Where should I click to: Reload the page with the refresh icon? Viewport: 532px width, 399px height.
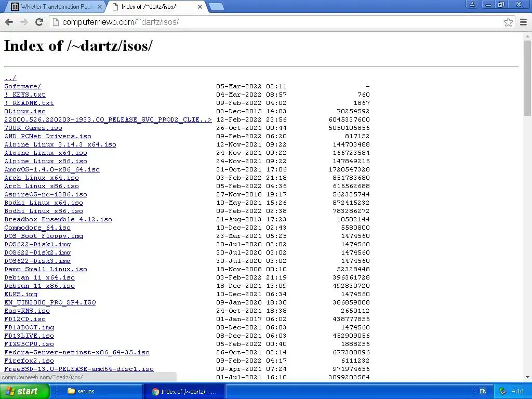pos(39,22)
